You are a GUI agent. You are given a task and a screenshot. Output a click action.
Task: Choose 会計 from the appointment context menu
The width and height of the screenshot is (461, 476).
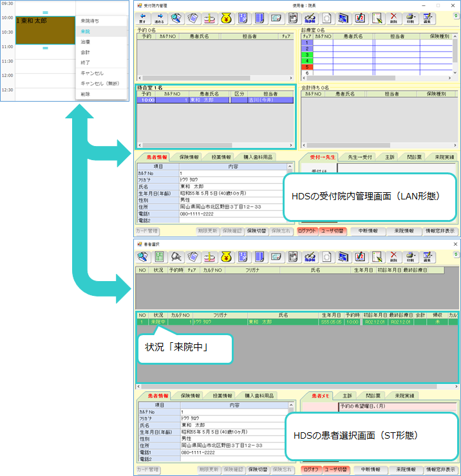point(86,52)
